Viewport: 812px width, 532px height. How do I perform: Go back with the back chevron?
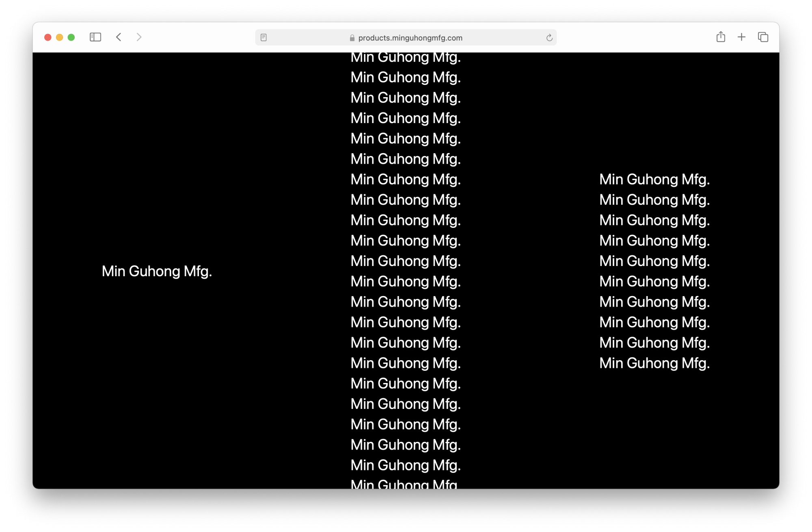tap(119, 37)
